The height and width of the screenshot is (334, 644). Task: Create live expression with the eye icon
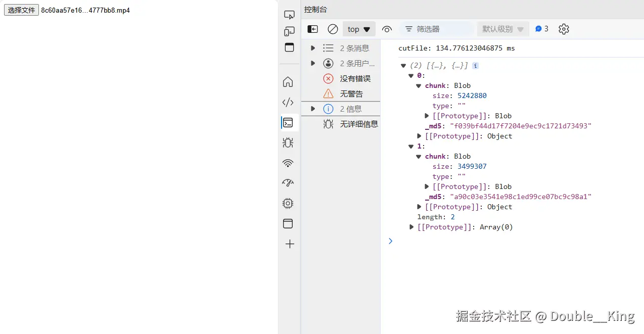[387, 29]
